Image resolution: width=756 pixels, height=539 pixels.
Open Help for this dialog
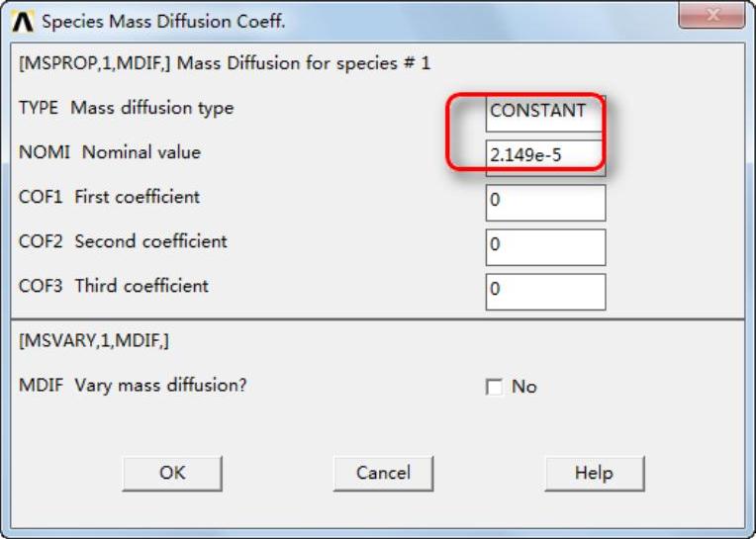pyautogui.click(x=594, y=473)
